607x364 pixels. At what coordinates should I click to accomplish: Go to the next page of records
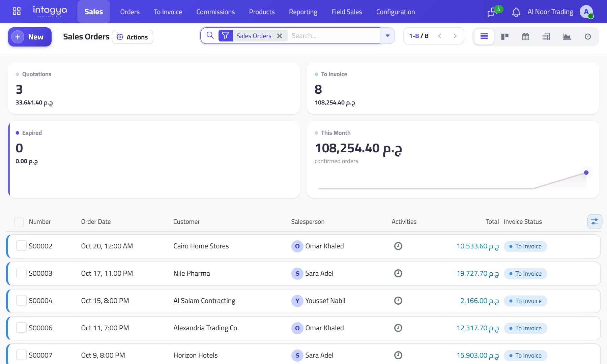coord(455,36)
